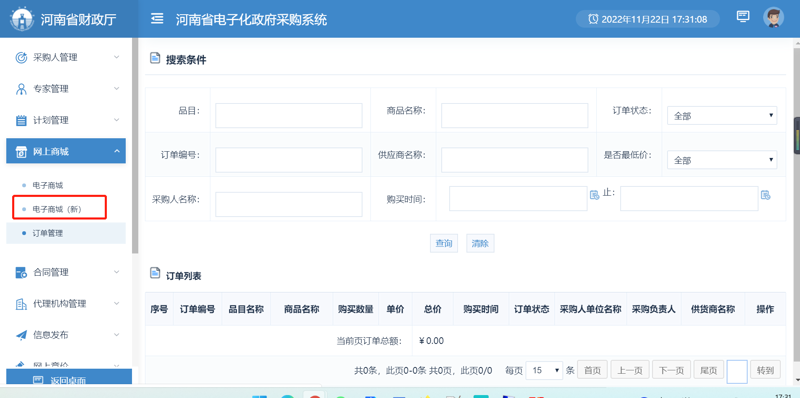This screenshot has width=800, height=398.
Task: Click the 专家管理 person icon
Action: tap(21, 89)
